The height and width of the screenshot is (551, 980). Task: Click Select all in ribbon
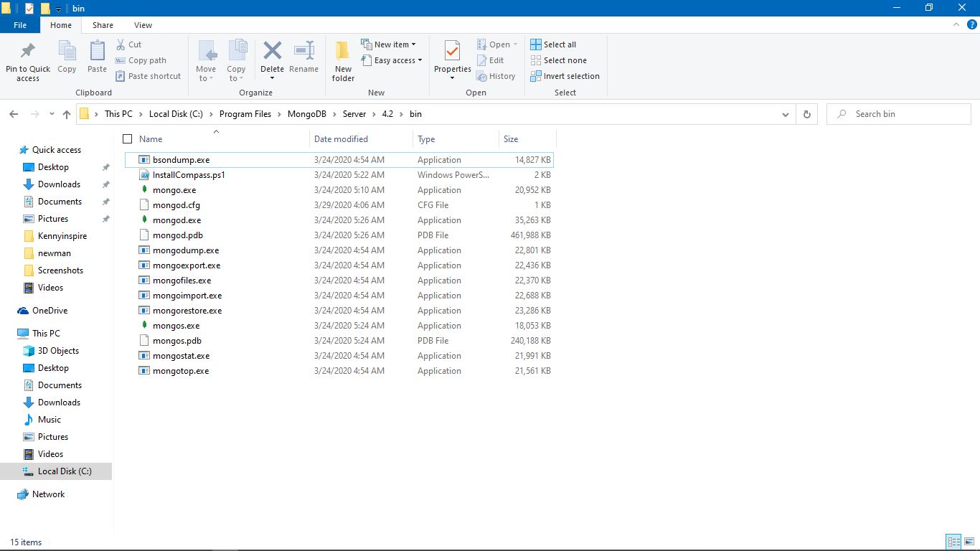click(553, 44)
